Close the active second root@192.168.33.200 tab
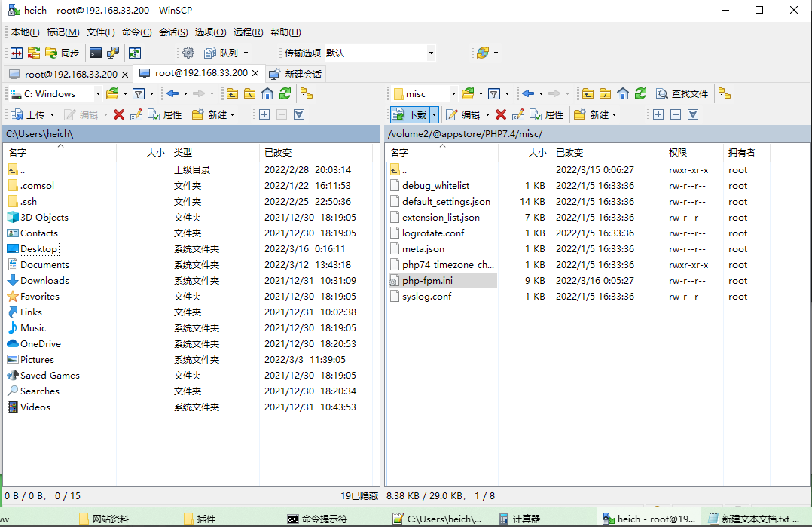 pyautogui.click(x=255, y=73)
